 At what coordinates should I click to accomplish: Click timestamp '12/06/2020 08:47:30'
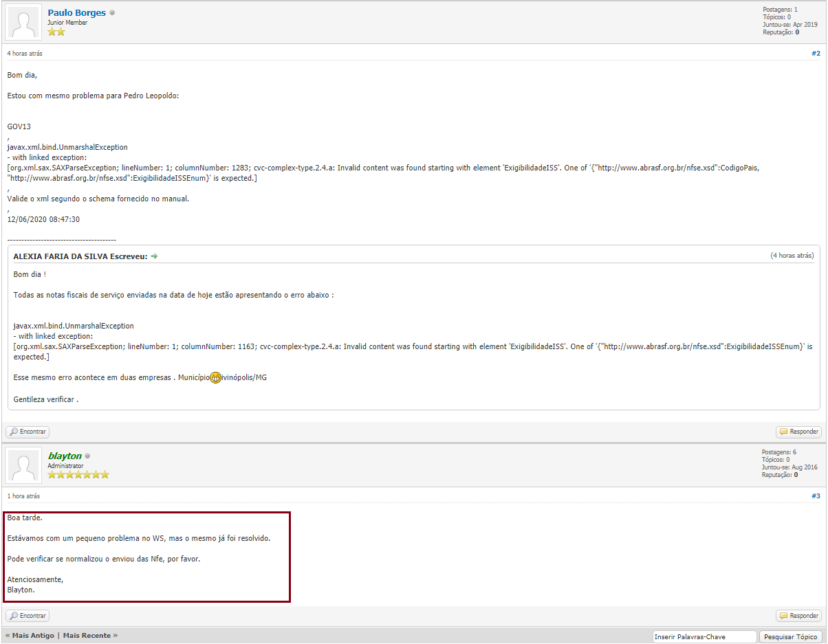43,219
